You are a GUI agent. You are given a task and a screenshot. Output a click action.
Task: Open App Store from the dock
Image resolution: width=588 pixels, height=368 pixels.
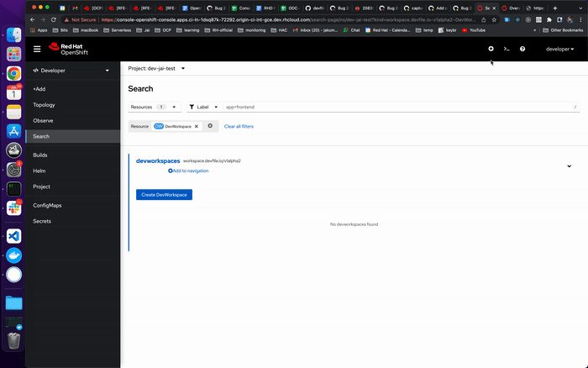click(14, 131)
